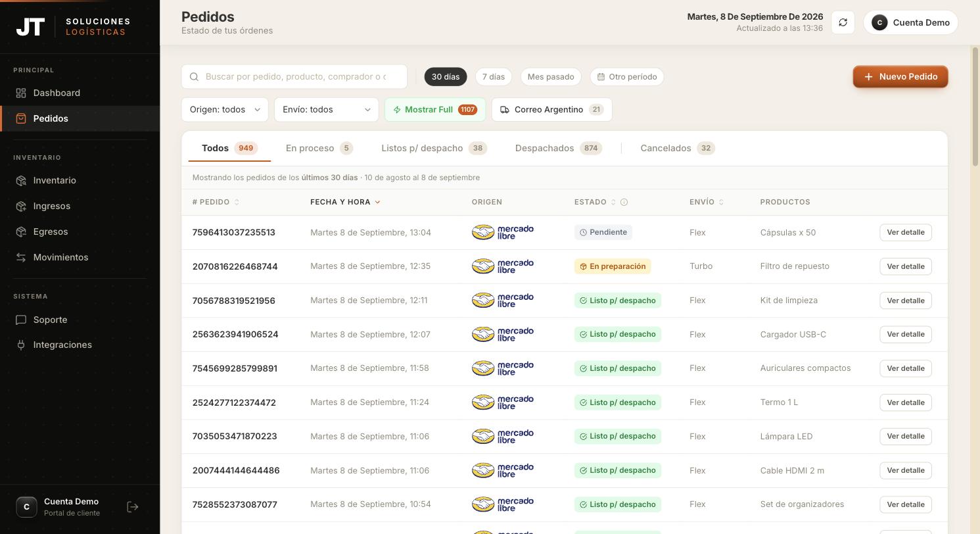Open the Cuenta Demo account button in header

911,22
